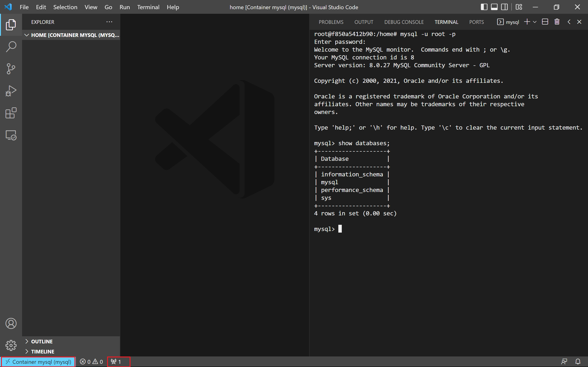Image resolution: width=588 pixels, height=367 pixels.
Task: Click the OUTPUT panel tab
Action: pyautogui.click(x=364, y=22)
